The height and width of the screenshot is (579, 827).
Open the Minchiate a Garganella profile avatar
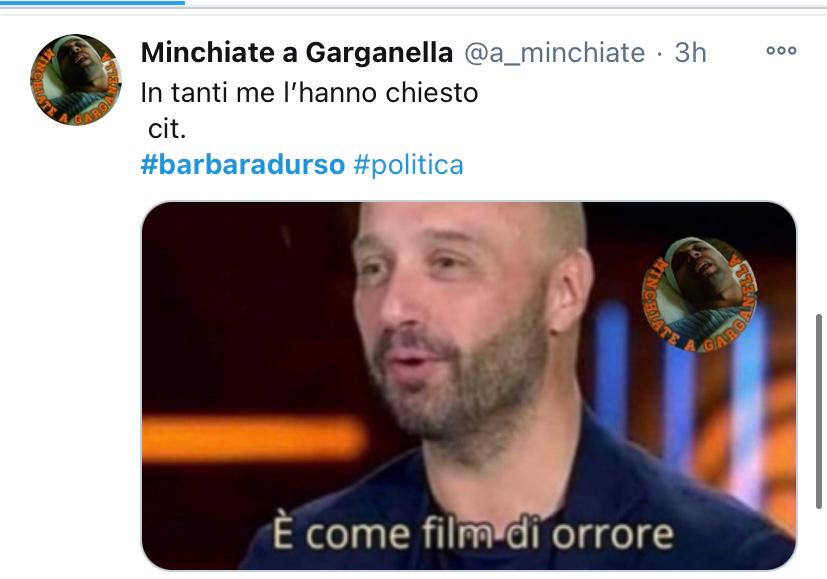(76, 80)
